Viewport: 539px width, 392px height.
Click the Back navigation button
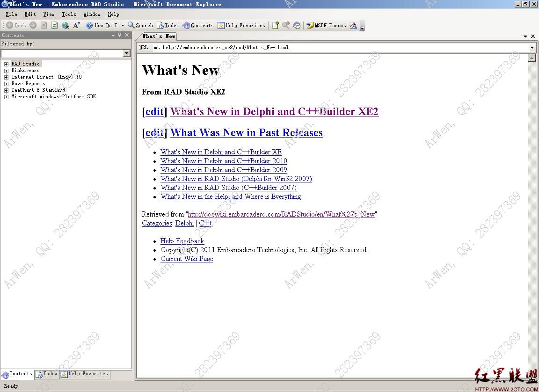(x=16, y=25)
